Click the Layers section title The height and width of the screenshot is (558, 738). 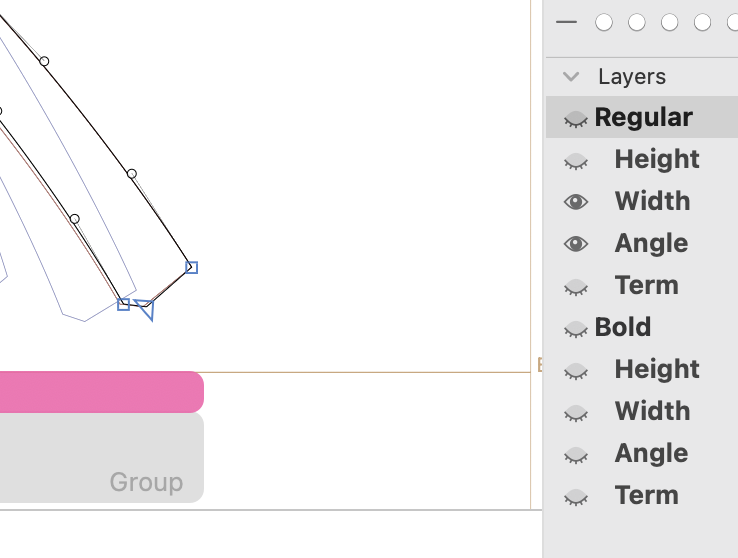pos(631,76)
